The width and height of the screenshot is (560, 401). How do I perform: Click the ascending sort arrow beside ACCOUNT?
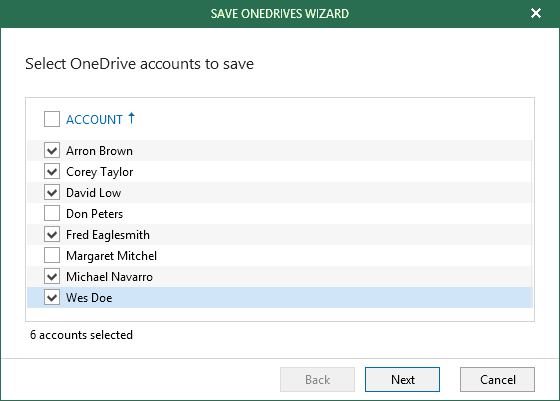[131, 118]
